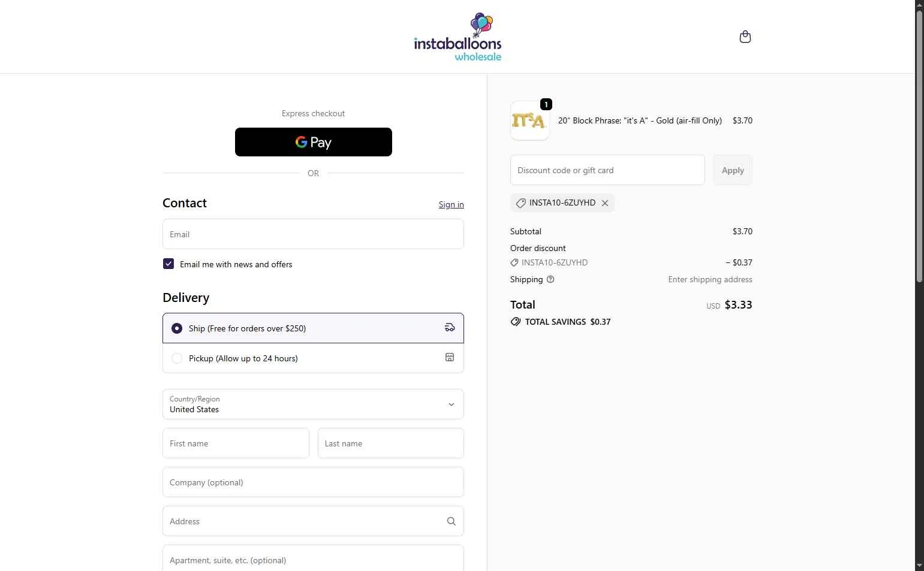The image size is (924, 571).
Task: Click the Express checkout label
Action: click(313, 113)
